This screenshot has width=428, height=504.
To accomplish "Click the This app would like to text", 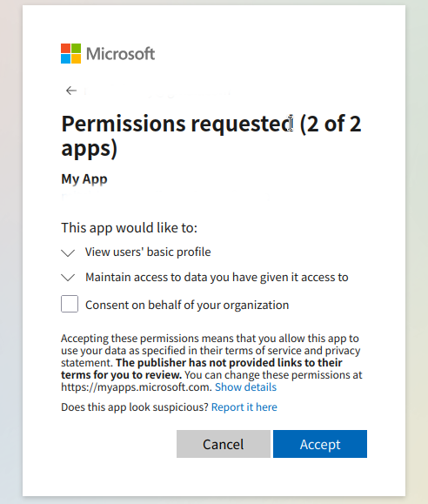I will (129, 228).
